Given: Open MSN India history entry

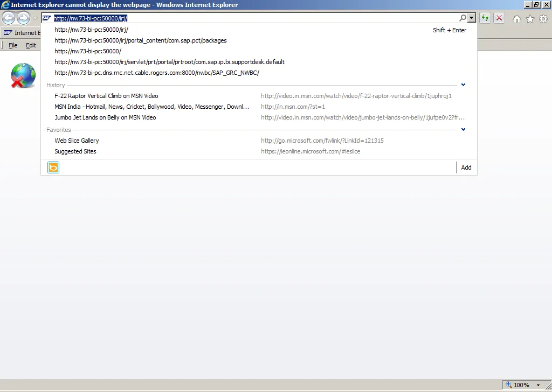Looking at the screenshot, I should [x=259, y=107].
